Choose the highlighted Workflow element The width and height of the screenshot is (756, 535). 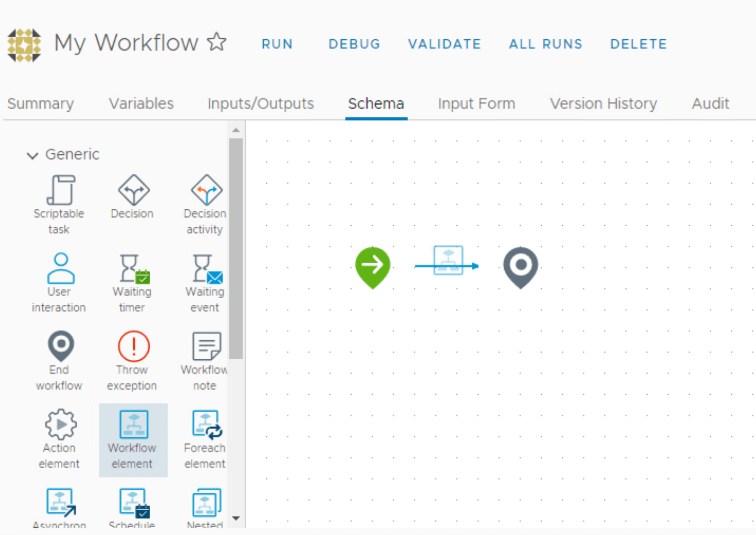133,440
